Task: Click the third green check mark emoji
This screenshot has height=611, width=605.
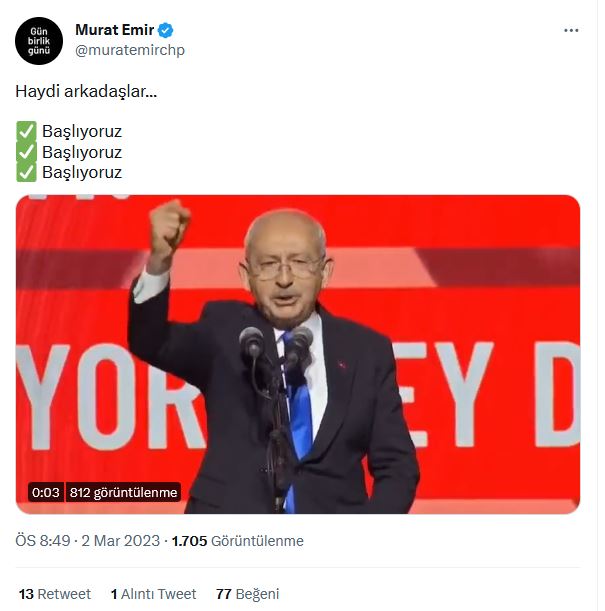Action: point(26,172)
